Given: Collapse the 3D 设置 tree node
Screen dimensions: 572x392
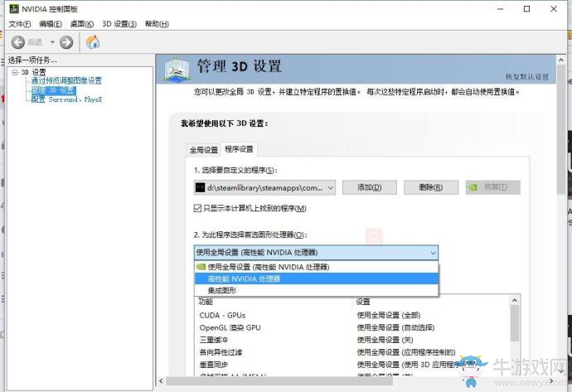Looking at the screenshot, I should point(15,72).
